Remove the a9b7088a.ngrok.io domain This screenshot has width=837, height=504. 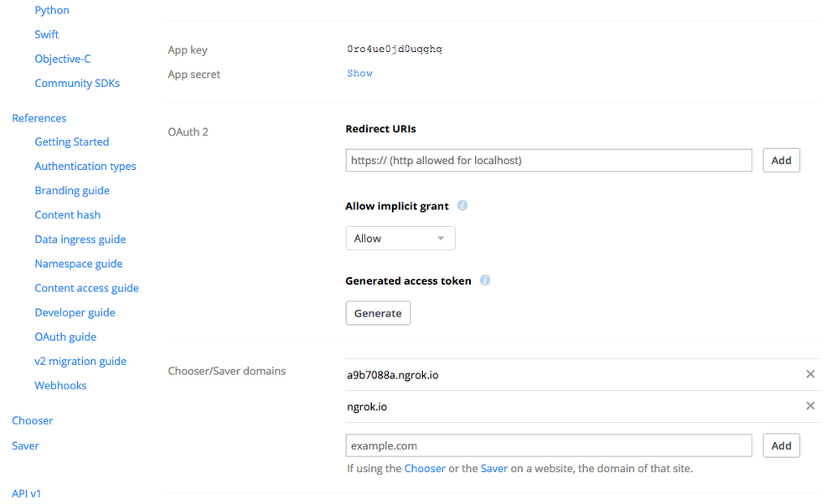(x=810, y=374)
